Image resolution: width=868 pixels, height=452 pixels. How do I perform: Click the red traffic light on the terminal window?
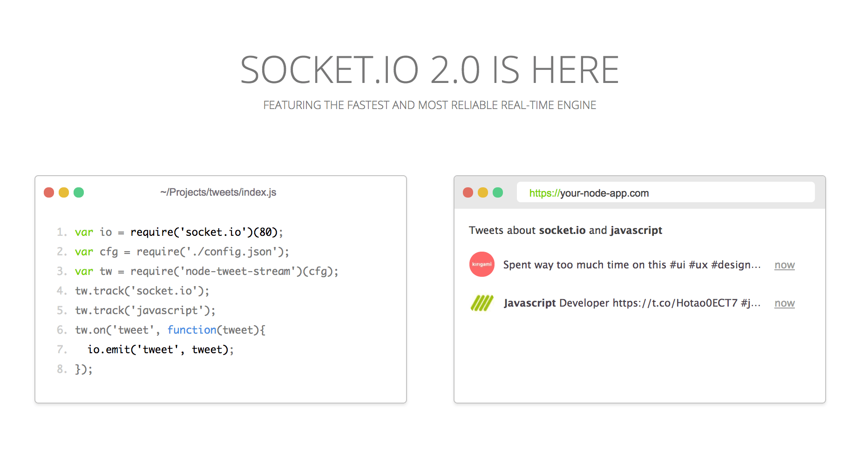[x=49, y=192]
